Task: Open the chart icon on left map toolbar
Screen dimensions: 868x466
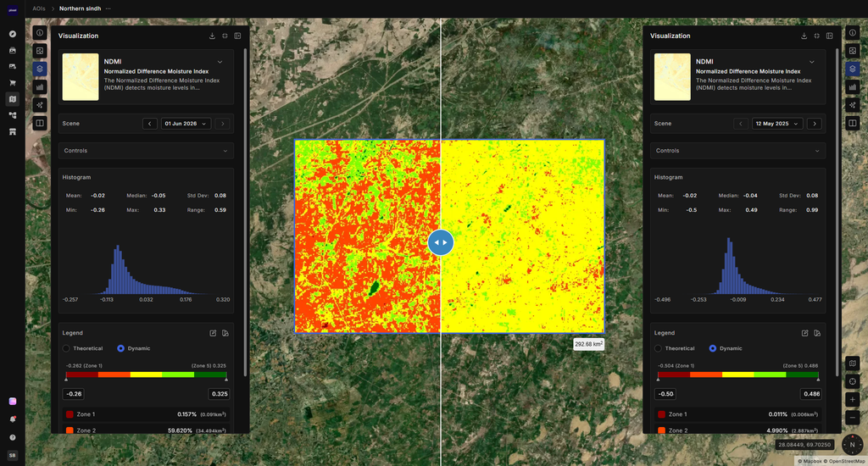Action: [x=40, y=87]
